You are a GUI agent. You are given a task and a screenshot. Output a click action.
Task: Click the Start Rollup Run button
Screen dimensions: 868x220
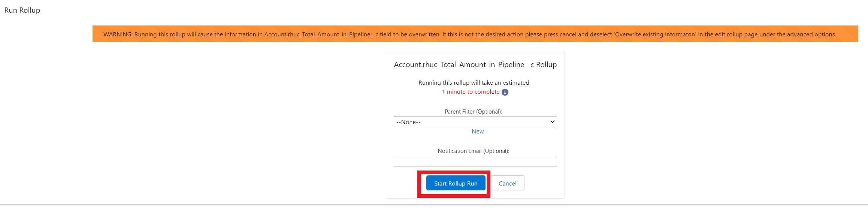(x=456, y=183)
